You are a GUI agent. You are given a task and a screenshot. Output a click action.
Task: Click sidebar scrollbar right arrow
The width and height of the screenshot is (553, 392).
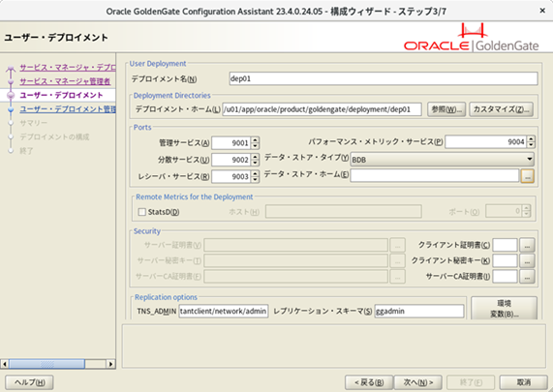pos(110,364)
